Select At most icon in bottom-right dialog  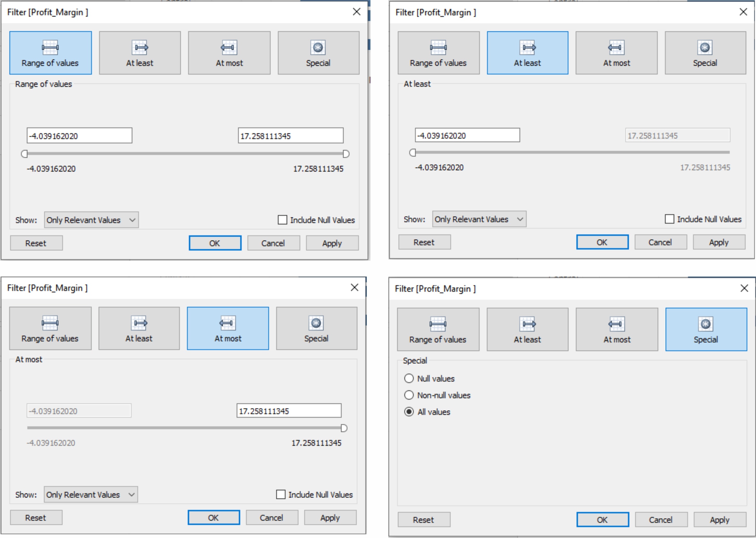point(617,329)
